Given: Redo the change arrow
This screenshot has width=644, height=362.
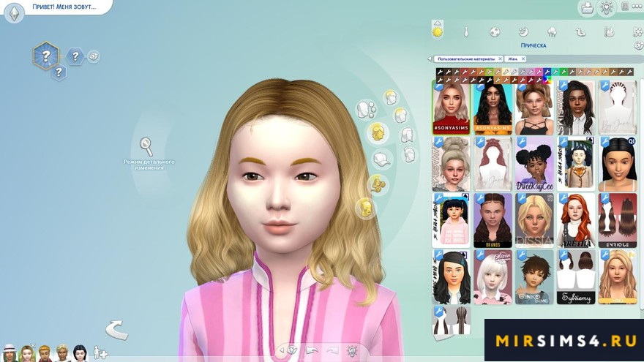Looking at the screenshot, I should (x=332, y=351).
